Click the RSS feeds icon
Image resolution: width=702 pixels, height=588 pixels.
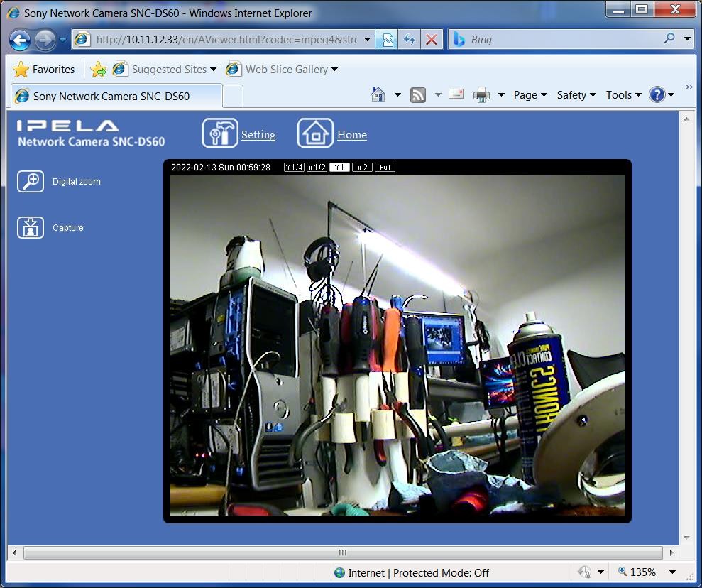[417, 95]
